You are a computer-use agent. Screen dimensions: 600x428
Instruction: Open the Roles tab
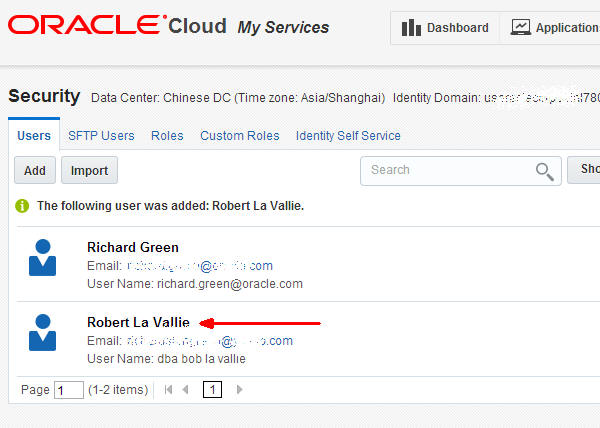pyautogui.click(x=167, y=136)
